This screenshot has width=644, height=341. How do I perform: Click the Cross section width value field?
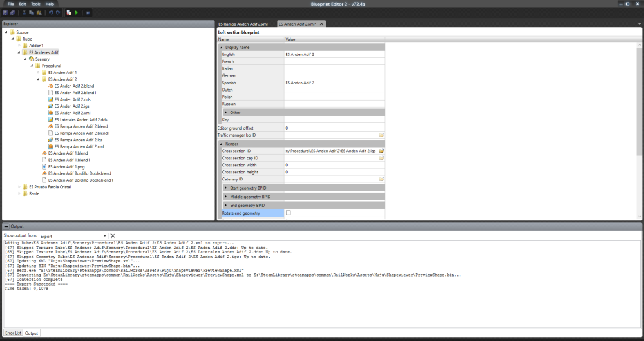tap(334, 165)
